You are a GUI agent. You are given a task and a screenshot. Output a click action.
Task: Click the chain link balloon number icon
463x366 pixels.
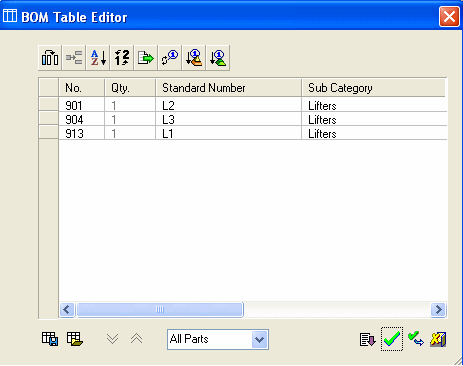point(170,58)
